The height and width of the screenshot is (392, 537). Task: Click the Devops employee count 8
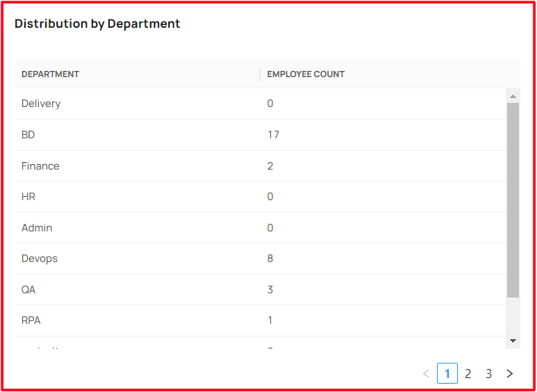(270, 259)
